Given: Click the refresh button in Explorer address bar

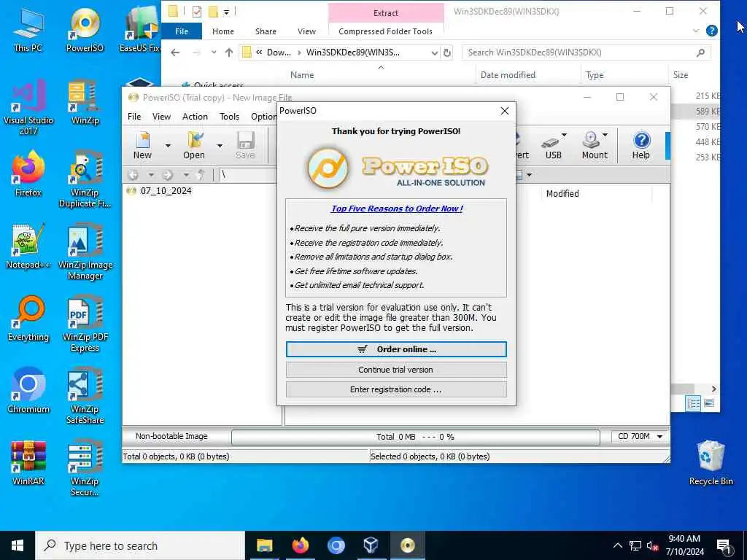Looking at the screenshot, I should 447,52.
